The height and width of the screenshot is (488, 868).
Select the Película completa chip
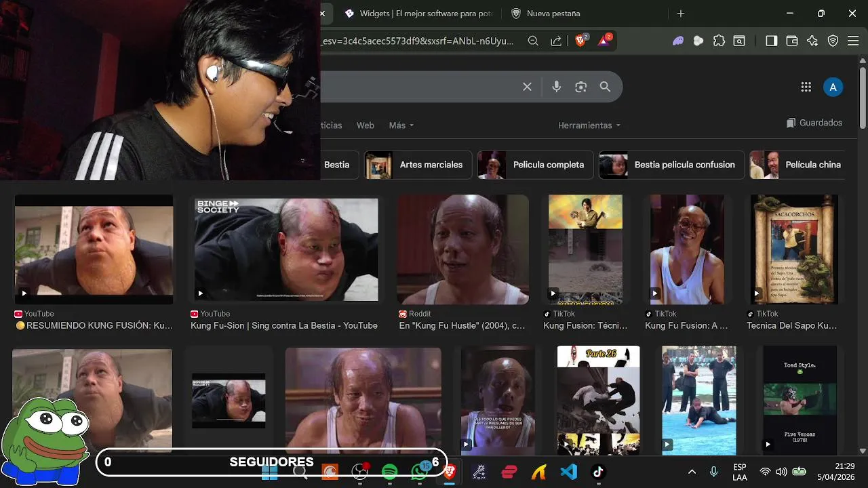pos(535,165)
